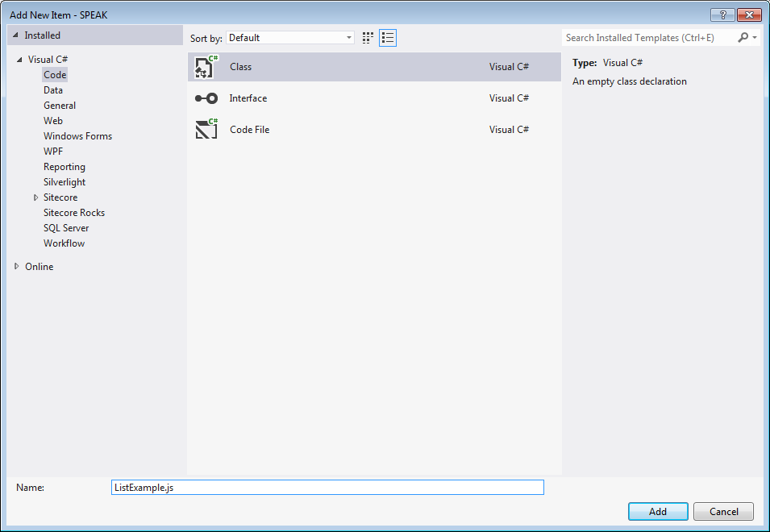This screenshot has width=770, height=532.
Task: Select the Class template icon
Action: pyautogui.click(x=206, y=67)
